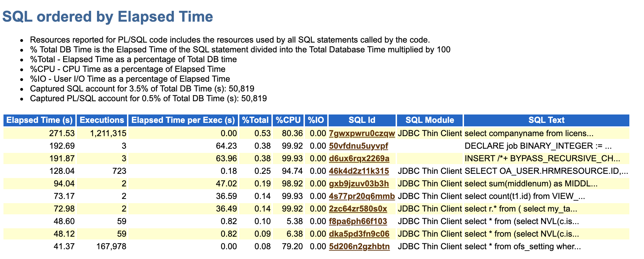Click the %CPU column header
Image resolution: width=644 pixels, height=259 pixels.
point(288,120)
